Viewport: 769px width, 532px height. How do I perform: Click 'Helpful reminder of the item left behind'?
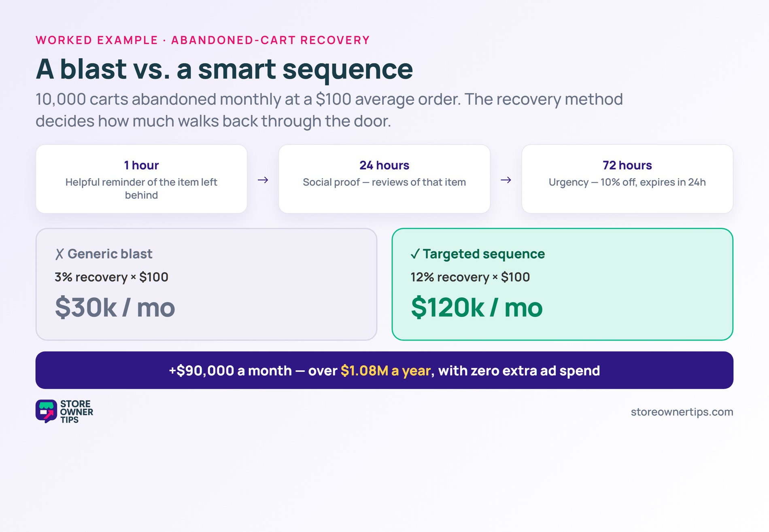[141, 189]
